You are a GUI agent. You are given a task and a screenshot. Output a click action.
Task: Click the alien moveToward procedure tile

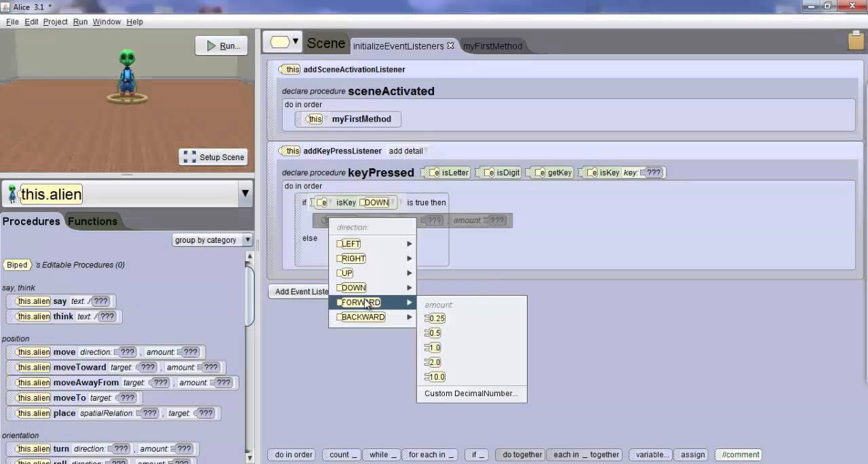[115, 367]
